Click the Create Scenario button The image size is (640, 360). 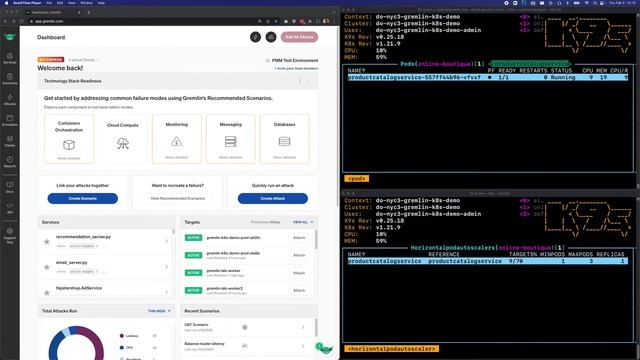pyautogui.click(x=82, y=198)
